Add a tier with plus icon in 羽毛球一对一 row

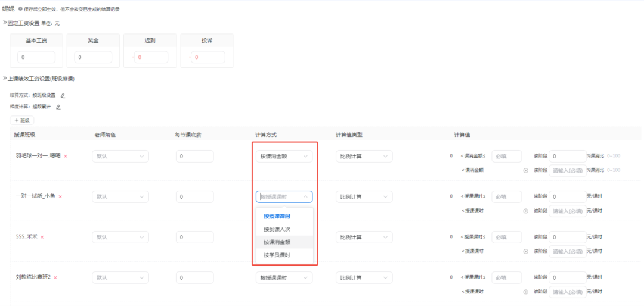coord(525,170)
